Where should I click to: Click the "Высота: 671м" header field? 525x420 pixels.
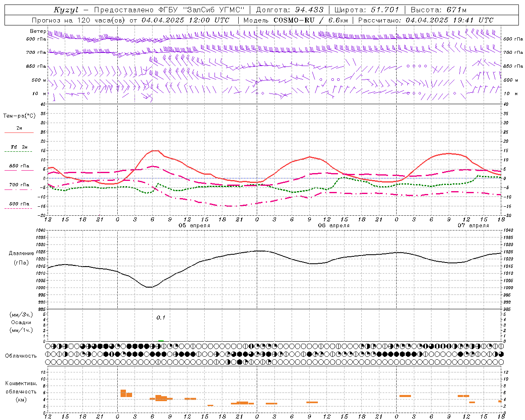pos(438,10)
